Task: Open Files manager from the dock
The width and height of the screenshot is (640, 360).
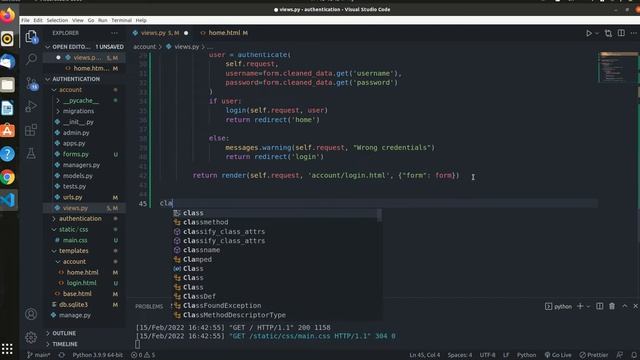Action: [8, 85]
